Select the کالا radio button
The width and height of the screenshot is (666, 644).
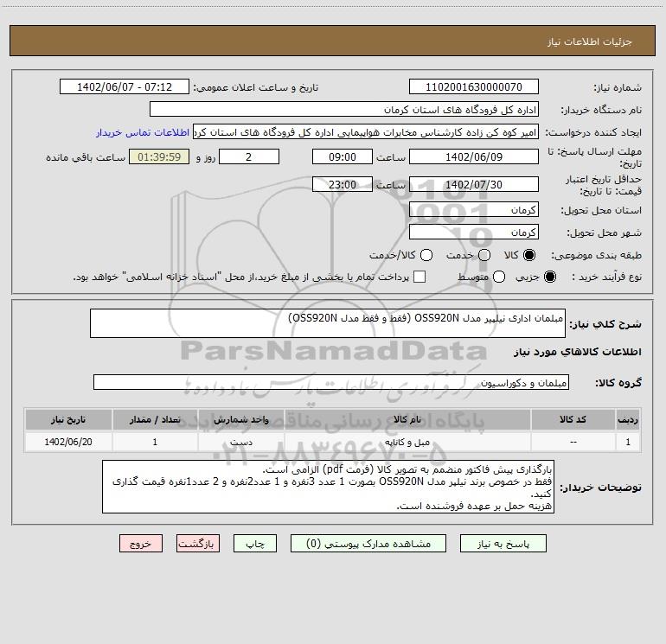click(x=529, y=255)
